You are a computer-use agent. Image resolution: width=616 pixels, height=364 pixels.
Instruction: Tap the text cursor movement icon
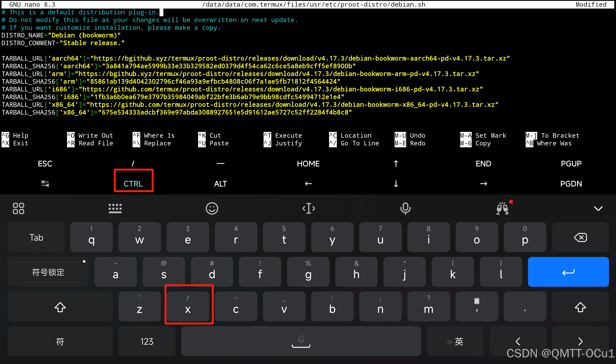tap(309, 209)
